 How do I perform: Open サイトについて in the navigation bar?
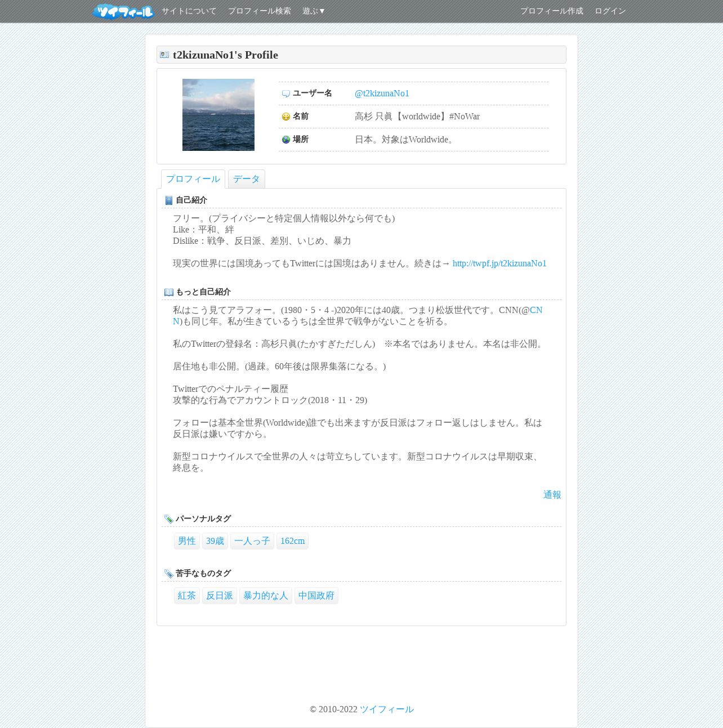click(x=189, y=11)
